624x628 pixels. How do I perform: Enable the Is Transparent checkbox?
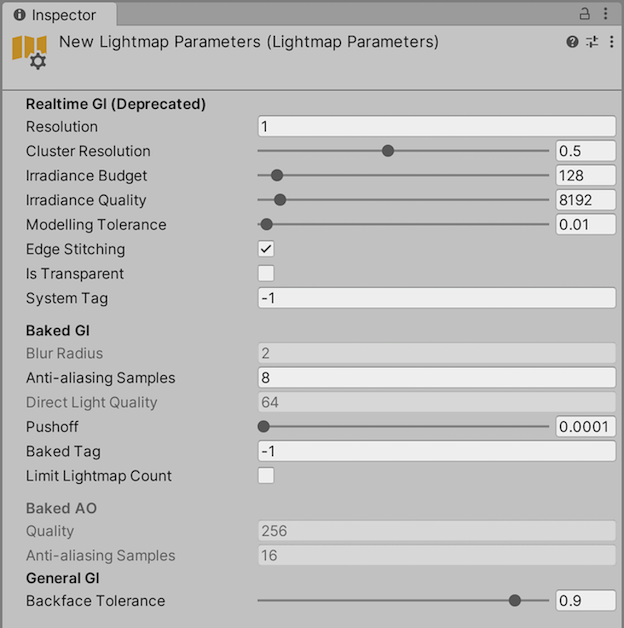click(x=266, y=274)
